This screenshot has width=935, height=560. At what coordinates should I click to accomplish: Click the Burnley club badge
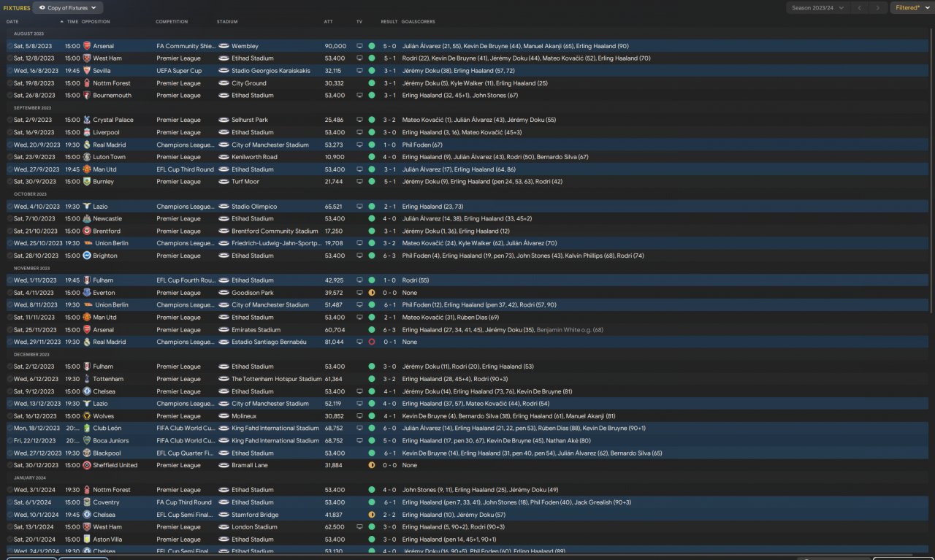(x=87, y=182)
